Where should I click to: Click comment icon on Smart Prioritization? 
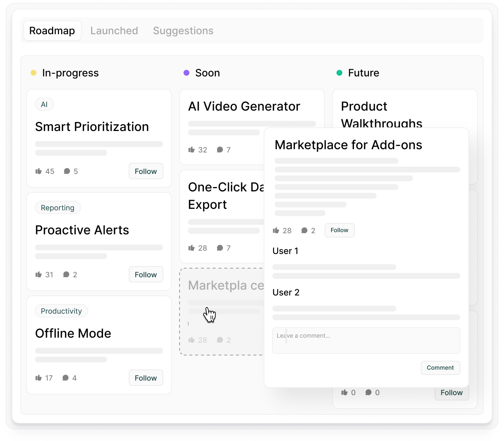67,171
